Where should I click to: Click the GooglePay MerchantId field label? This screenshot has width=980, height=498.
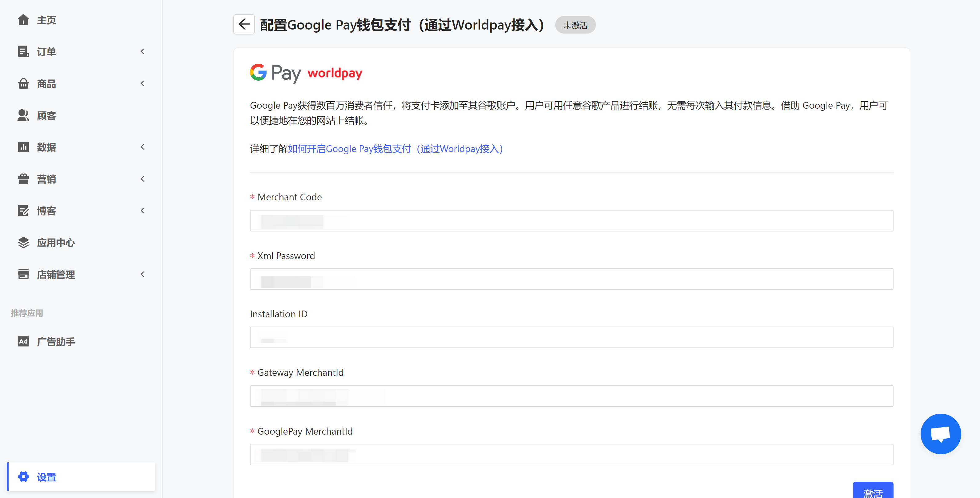click(305, 431)
